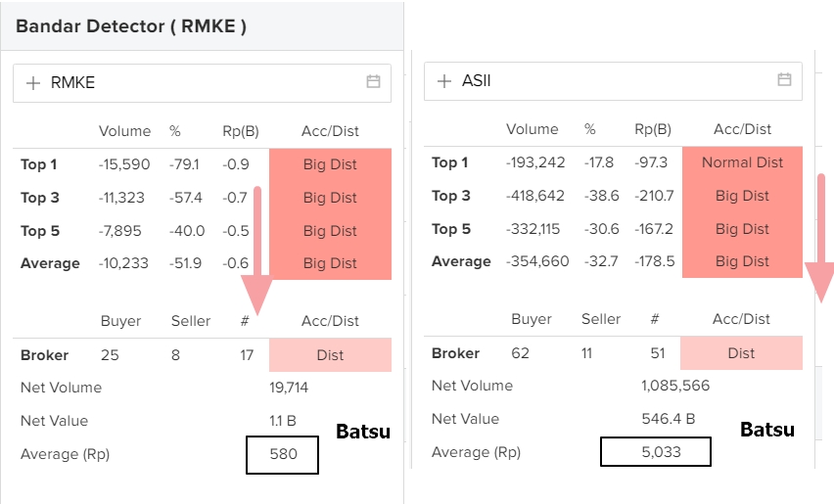The height and width of the screenshot is (504, 834).
Task: Click the ASII Average row Big Dist cell
Action: 742,261
